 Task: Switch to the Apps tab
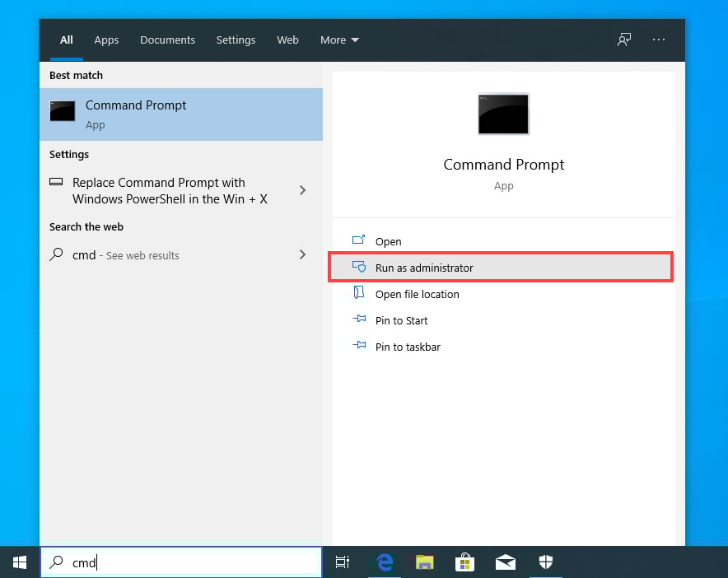[x=106, y=40]
